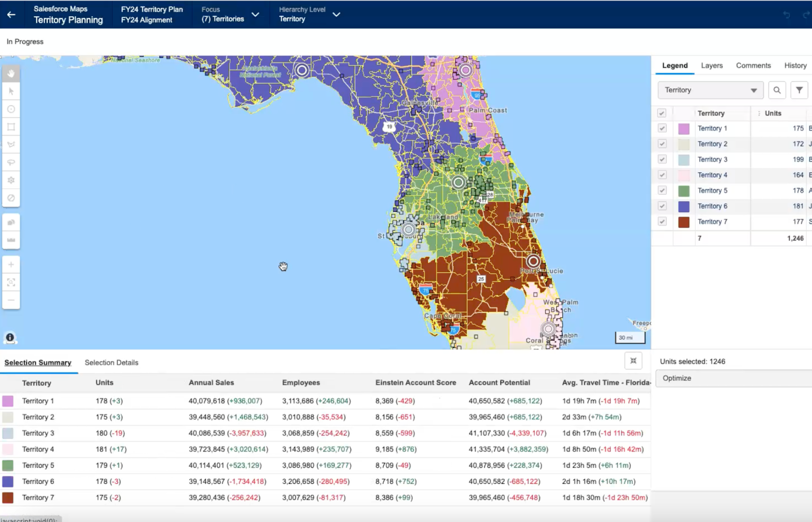The image size is (812, 522).
Task: Choose the rectangle selection tool
Action: click(11, 127)
